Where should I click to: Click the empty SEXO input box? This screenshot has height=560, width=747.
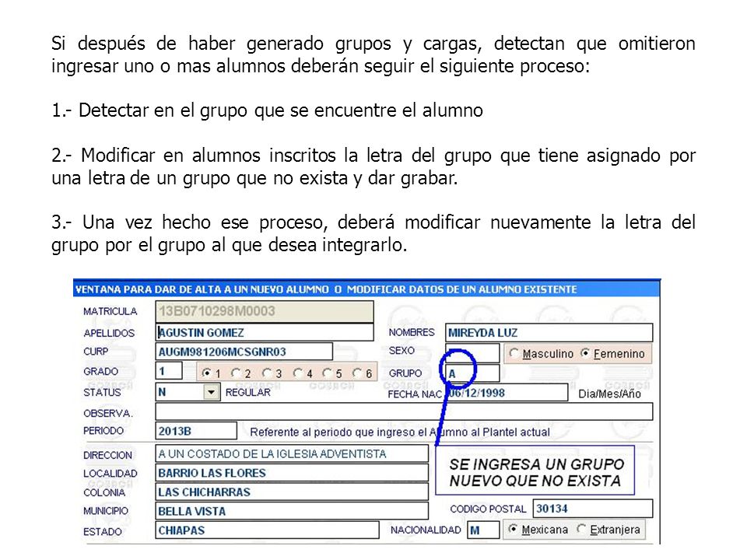pos(472,353)
